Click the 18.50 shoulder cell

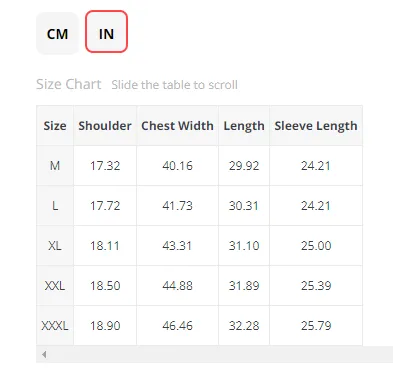point(105,286)
